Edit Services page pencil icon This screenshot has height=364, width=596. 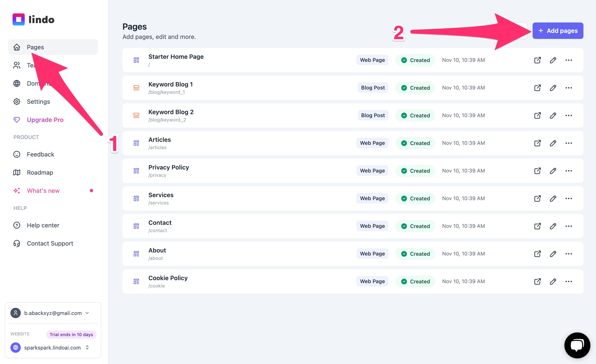(x=553, y=198)
